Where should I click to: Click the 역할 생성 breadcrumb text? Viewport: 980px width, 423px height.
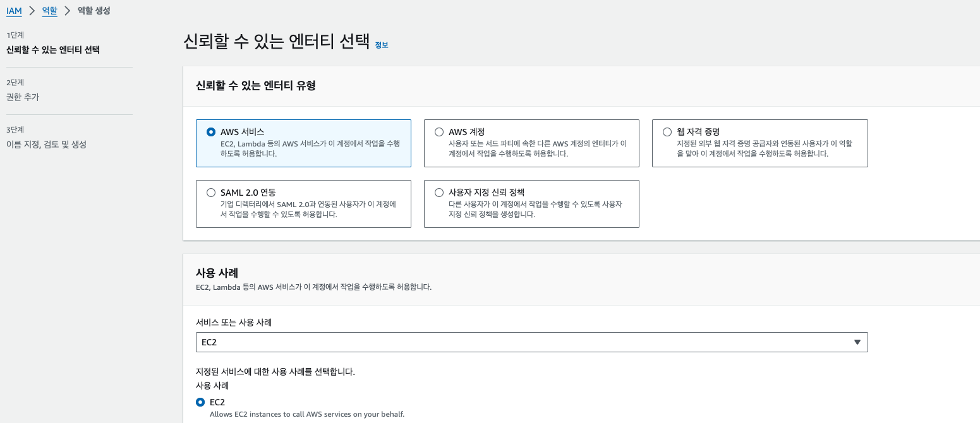pyautogui.click(x=94, y=11)
